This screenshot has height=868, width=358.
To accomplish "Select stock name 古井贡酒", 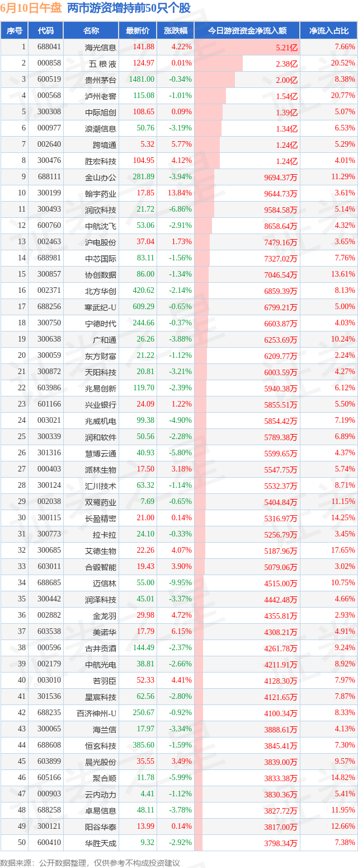I will click(101, 648).
